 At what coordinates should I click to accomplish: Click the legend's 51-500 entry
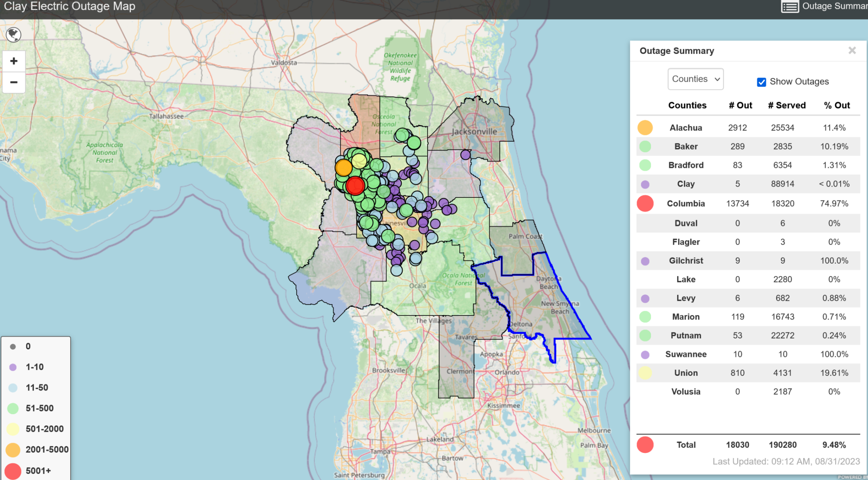(30, 408)
